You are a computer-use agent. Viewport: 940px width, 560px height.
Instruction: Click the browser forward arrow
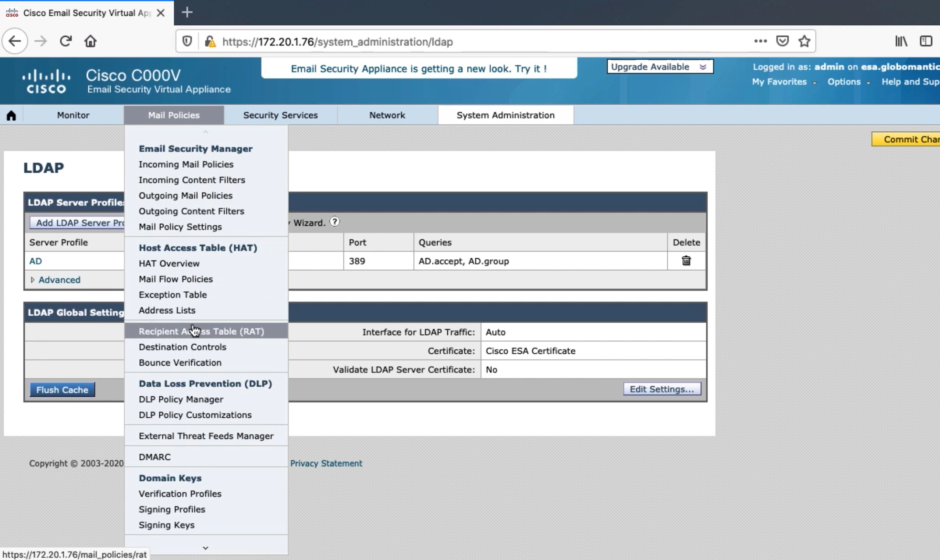(41, 41)
